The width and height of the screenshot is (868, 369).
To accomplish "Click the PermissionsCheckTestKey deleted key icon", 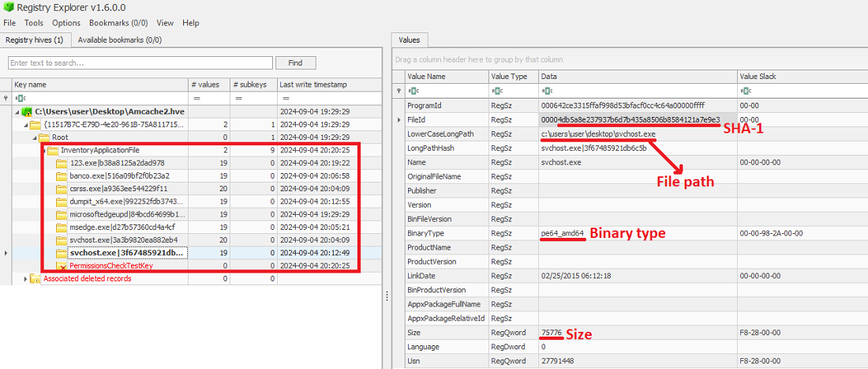I will 62,266.
